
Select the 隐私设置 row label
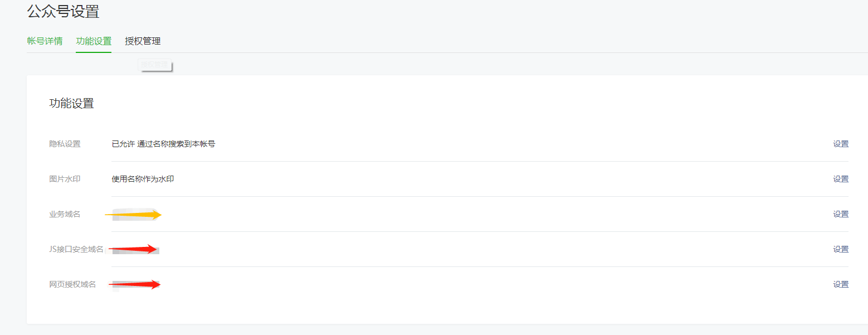(x=65, y=144)
